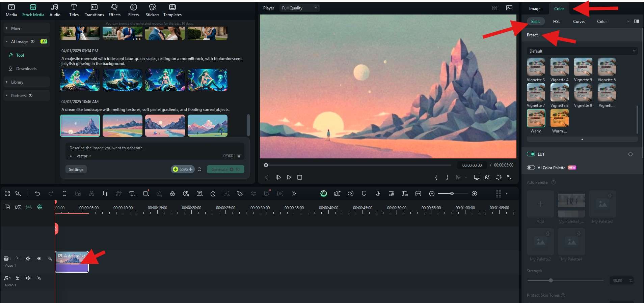The height and width of the screenshot is (303, 644).
Task: Clear the prompt with the trash icon
Action: click(x=239, y=156)
